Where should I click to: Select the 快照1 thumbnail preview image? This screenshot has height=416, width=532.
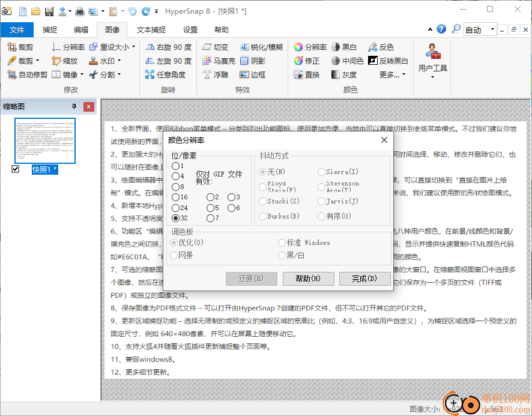point(45,140)
